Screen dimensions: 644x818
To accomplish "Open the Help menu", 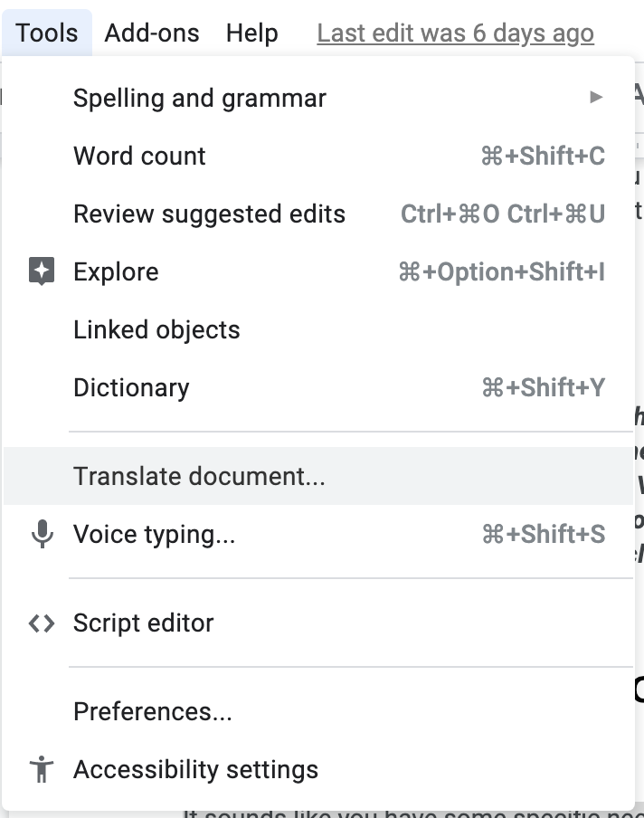I will click(x=253, y=33).
